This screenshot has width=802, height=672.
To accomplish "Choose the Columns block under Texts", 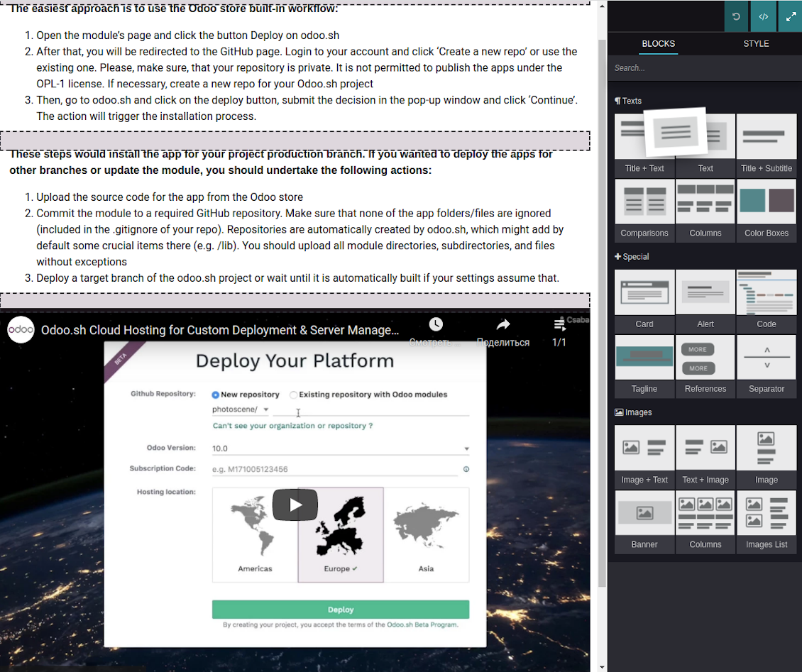I will 705,209.
